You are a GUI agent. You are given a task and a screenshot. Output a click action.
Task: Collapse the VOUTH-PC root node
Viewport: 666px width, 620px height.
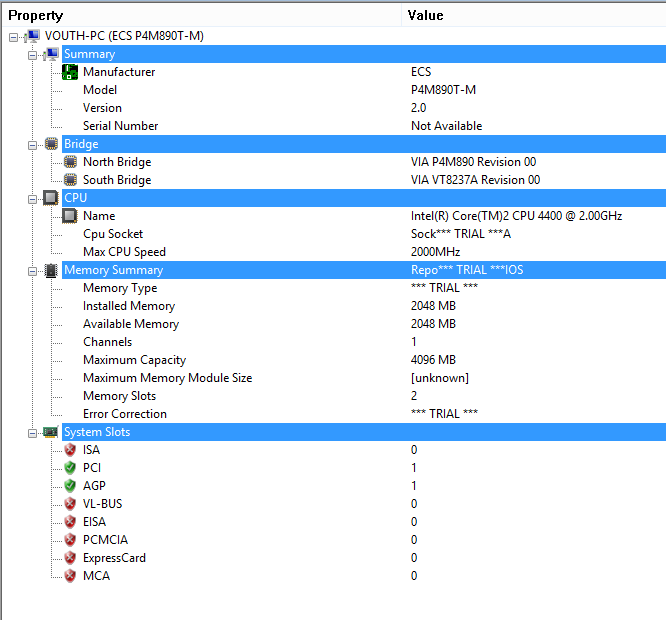(14, 37)
